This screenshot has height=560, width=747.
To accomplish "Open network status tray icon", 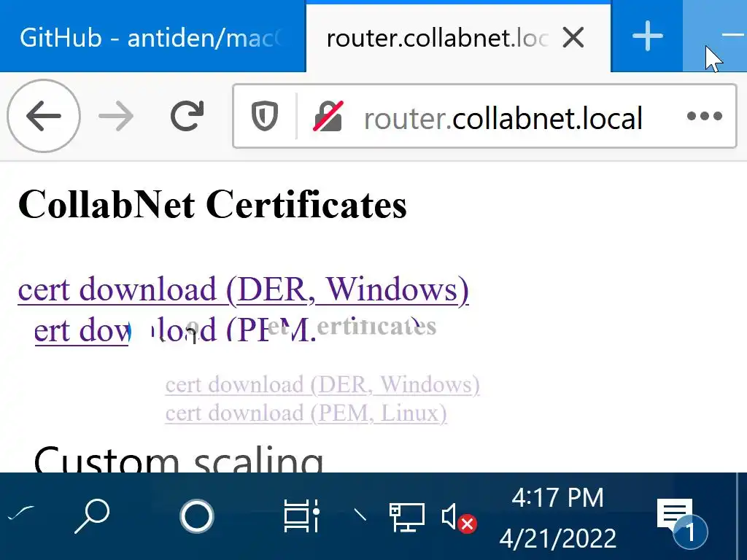I will pyautogui.click(x=406, y=517).
